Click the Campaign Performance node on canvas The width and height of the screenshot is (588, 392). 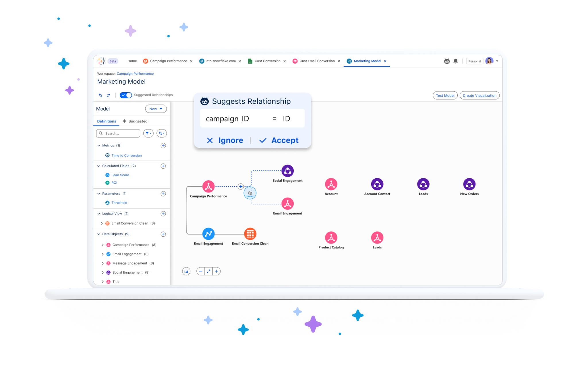(x=208, y=186)
